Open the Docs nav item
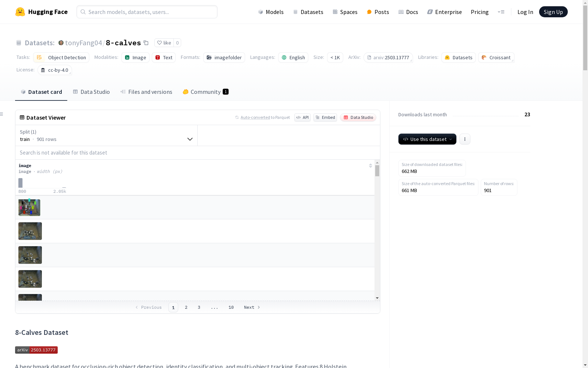The image size is (588, 368). (x=408, y=12)
